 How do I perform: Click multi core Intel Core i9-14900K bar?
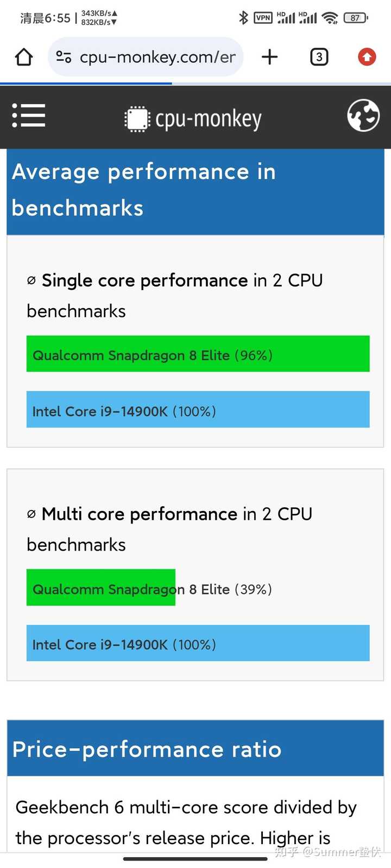[198, 643]
